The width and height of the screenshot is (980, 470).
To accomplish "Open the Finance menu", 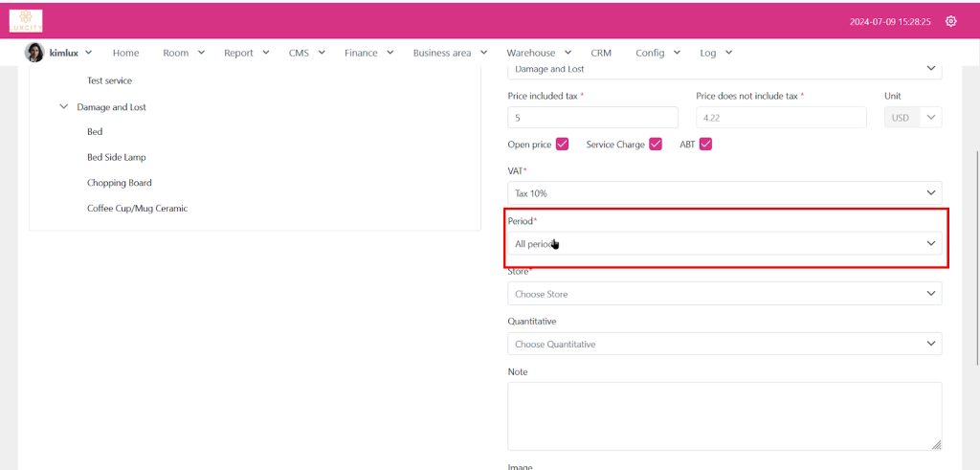I will coord(367,53).
